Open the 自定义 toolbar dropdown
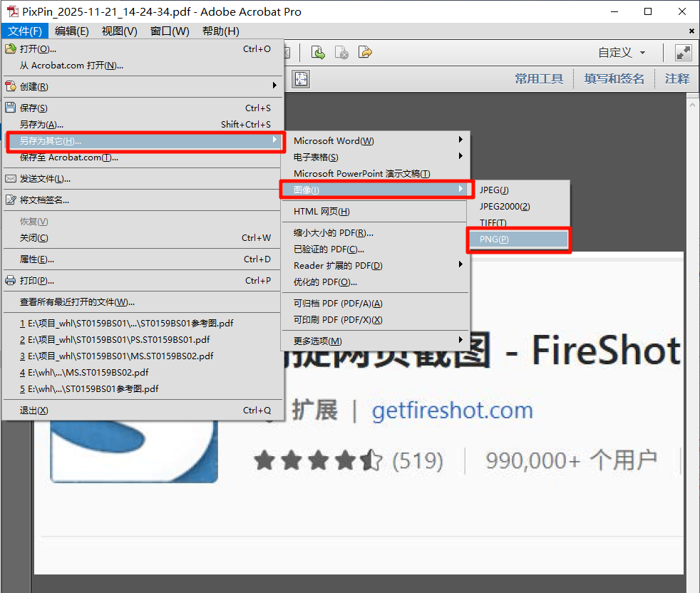 pos(622,53)
